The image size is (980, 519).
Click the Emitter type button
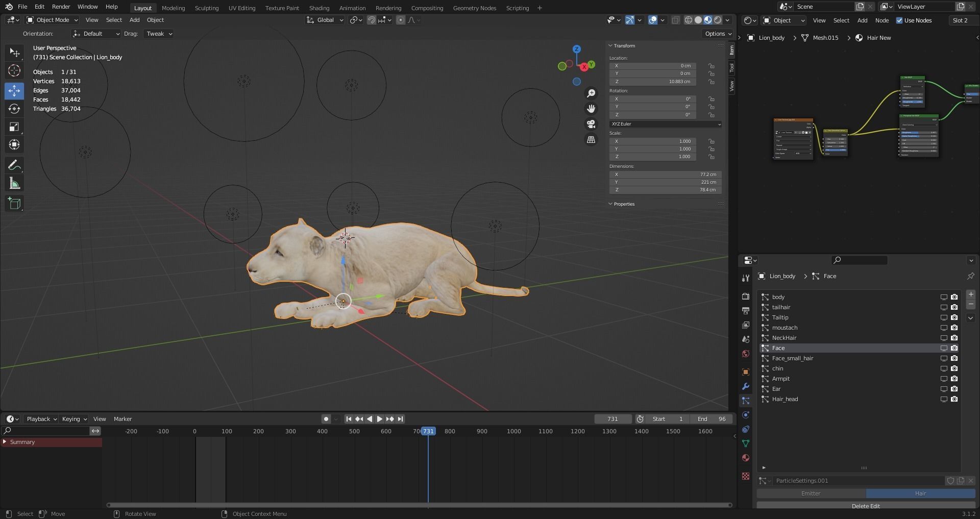coord(811,493)
